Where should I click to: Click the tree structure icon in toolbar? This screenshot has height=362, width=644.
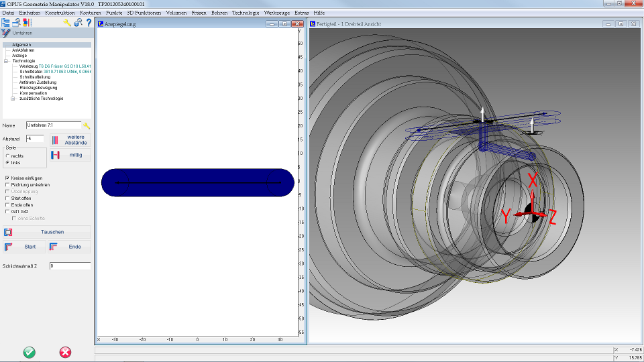coord(6,23)
